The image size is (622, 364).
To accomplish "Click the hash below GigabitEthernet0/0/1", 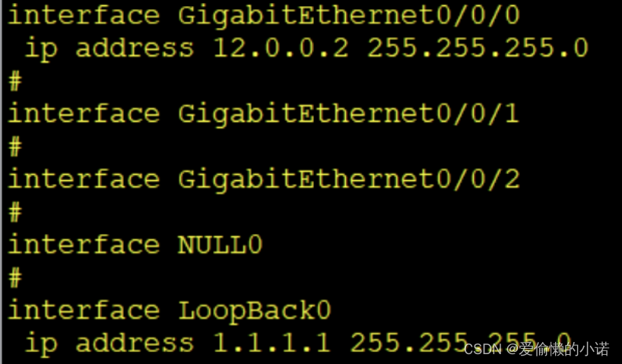I will pyautogui.click(x=15, y=147).
